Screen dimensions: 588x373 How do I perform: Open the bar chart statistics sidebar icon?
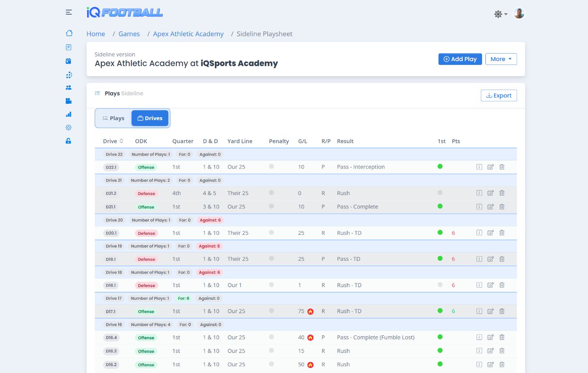point(69,114)
